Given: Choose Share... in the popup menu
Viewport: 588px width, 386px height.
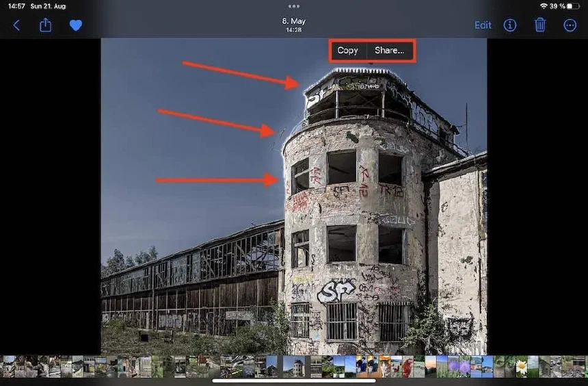Looking at the screenshot, I should pos(390,51).
